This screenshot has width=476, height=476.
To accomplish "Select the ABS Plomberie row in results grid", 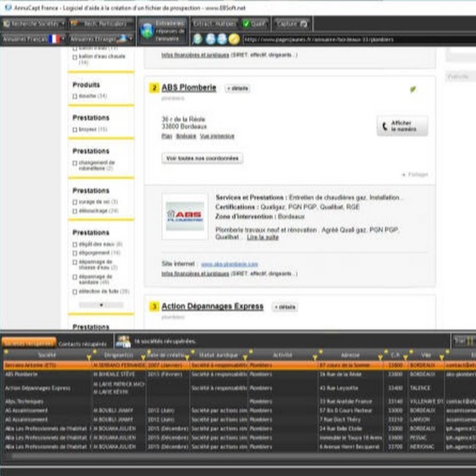I will (x=240, y=374).
